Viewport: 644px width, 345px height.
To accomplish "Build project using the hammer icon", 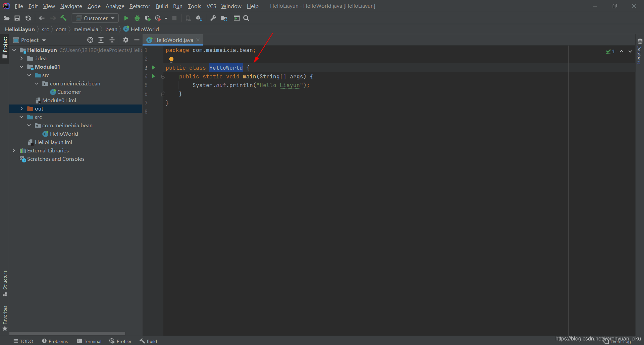I will 63,18.
